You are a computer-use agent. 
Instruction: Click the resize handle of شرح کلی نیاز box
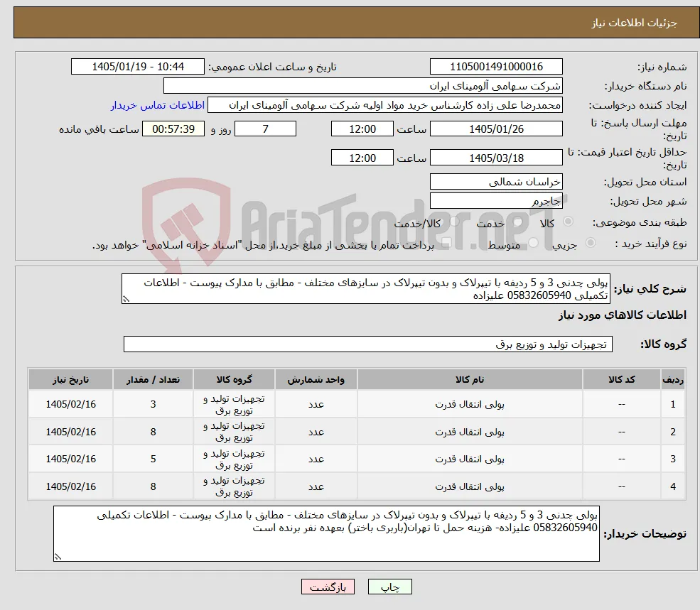[126, 300]
